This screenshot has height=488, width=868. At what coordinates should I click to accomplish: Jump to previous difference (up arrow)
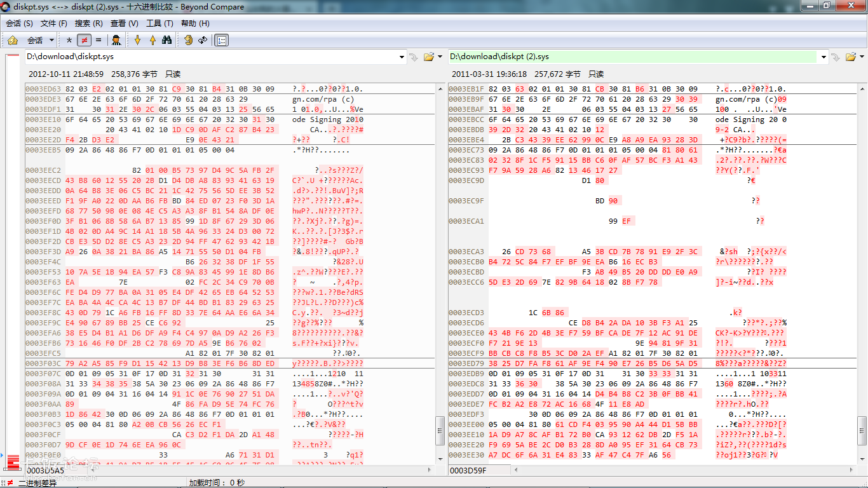[x=153, y=40]
